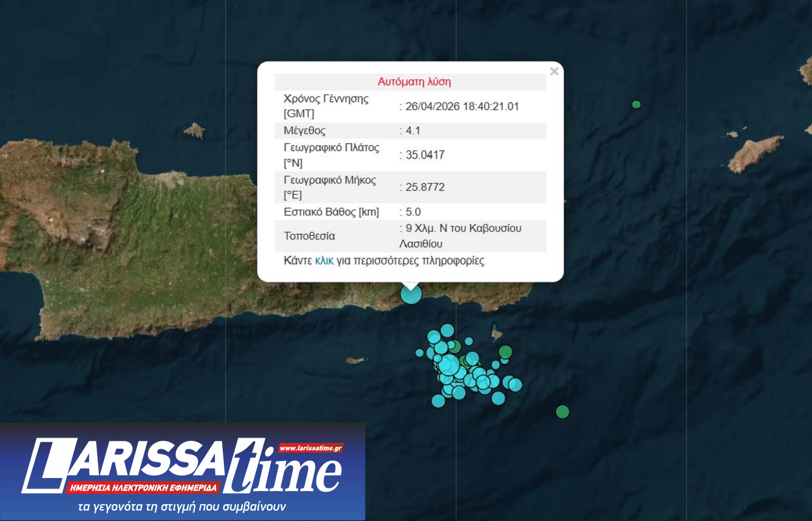
Task: Select the small leftmost cyan marker in the cluster
Action: [x=420, y=353]
